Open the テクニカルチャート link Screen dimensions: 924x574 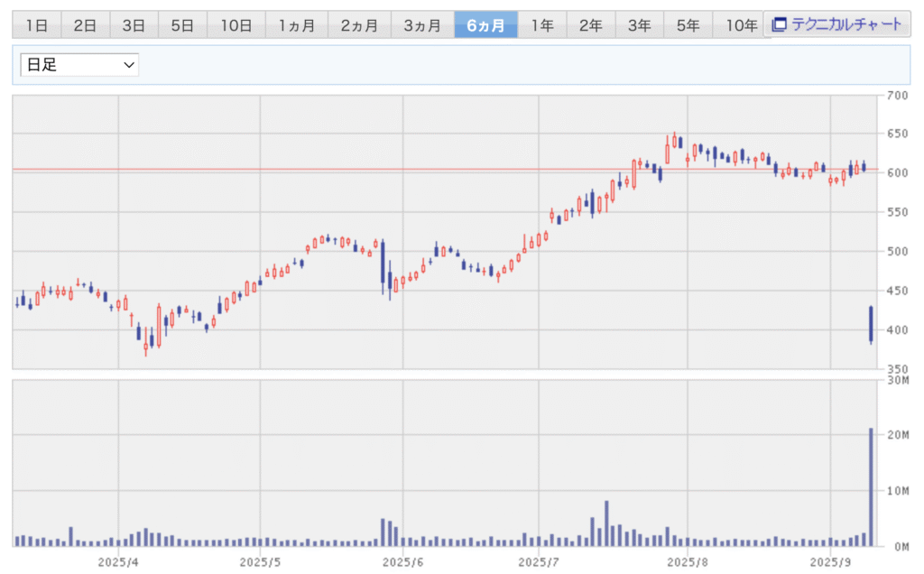(846, 24)
